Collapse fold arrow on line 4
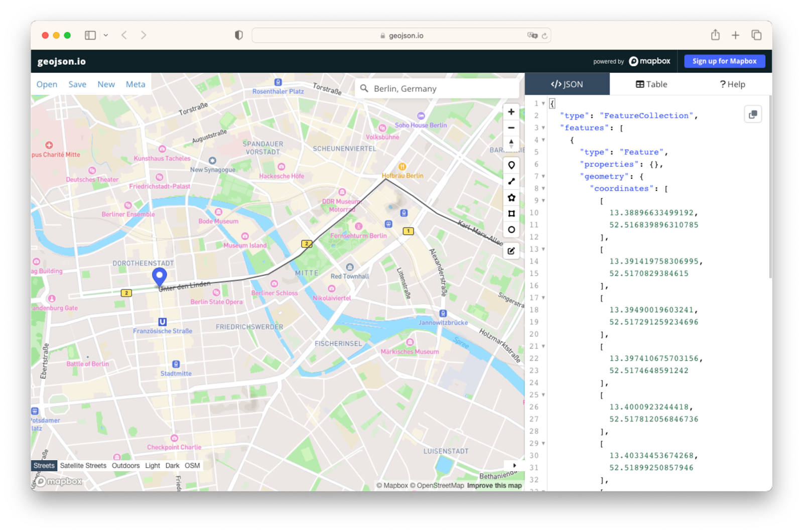The image size is (803, 532). (x=543, y=140)
